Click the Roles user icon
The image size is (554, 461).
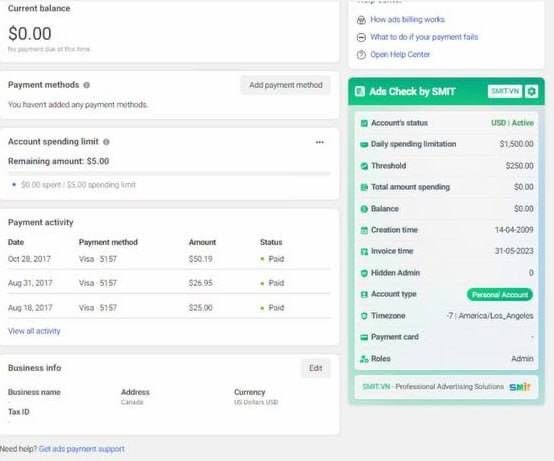click(x=364, y=359)
